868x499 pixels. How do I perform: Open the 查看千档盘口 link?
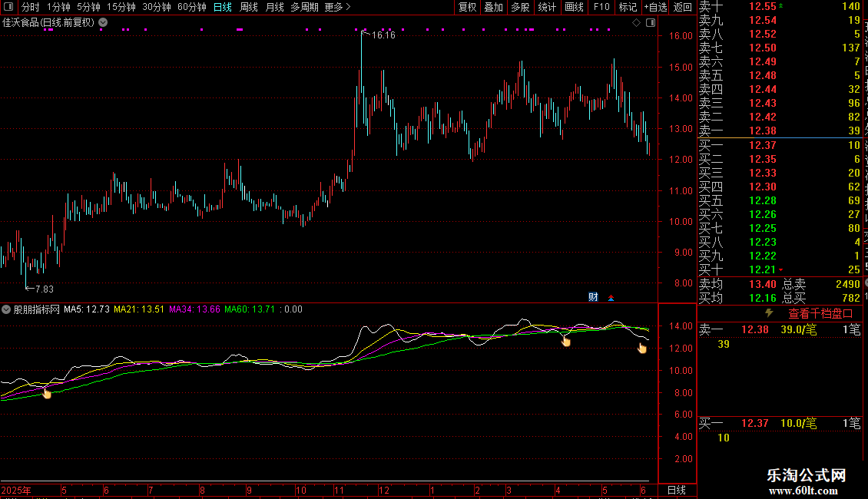820,314
